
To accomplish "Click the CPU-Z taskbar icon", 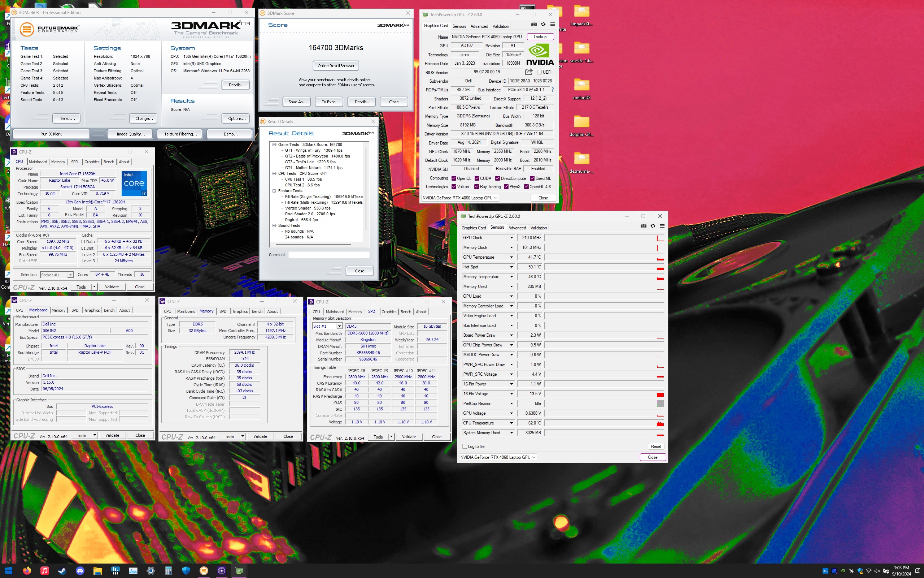I will point(222,571).
